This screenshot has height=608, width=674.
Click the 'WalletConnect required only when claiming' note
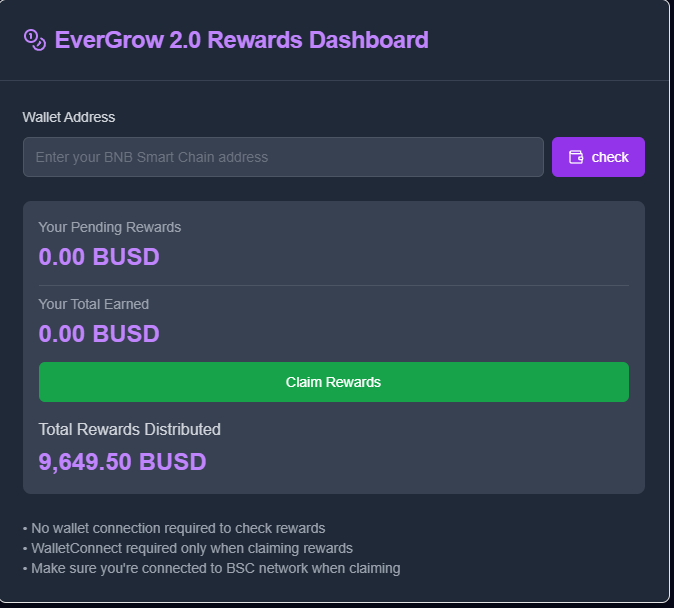[188, 548]
